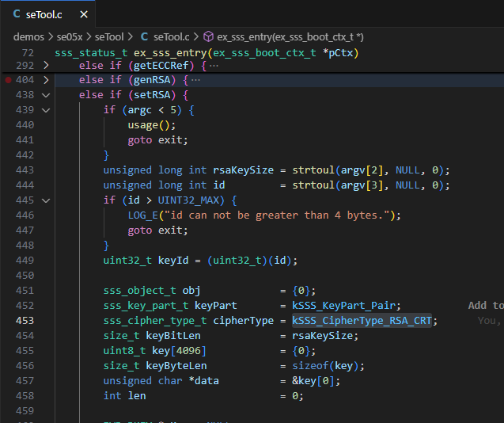
Task: Click the sizeof(key) expression
Action: pos(325,366)
